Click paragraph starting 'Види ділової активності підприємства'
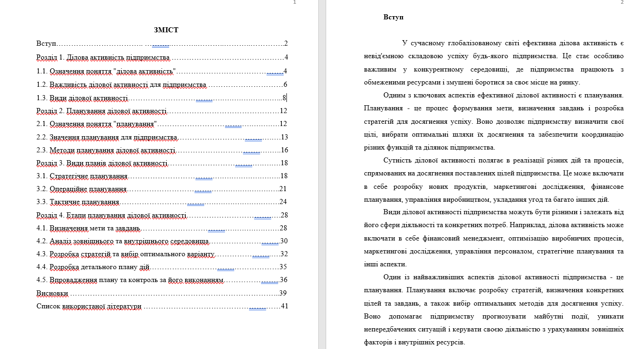Image resolution: width=644 pixels, height=349 pixels. tap(493, 238)
